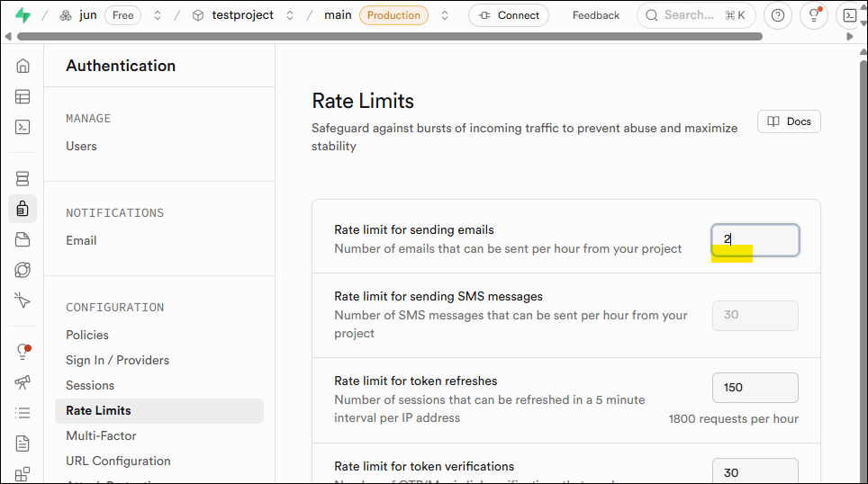The width and height of the screenshot is (868, 484).
Task: Open the Realtime sidebar icon
Action: [x=23, y=300]
